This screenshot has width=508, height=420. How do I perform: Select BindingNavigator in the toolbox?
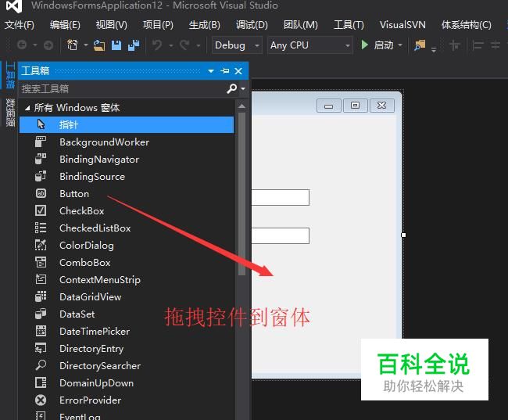coord(127,160)
